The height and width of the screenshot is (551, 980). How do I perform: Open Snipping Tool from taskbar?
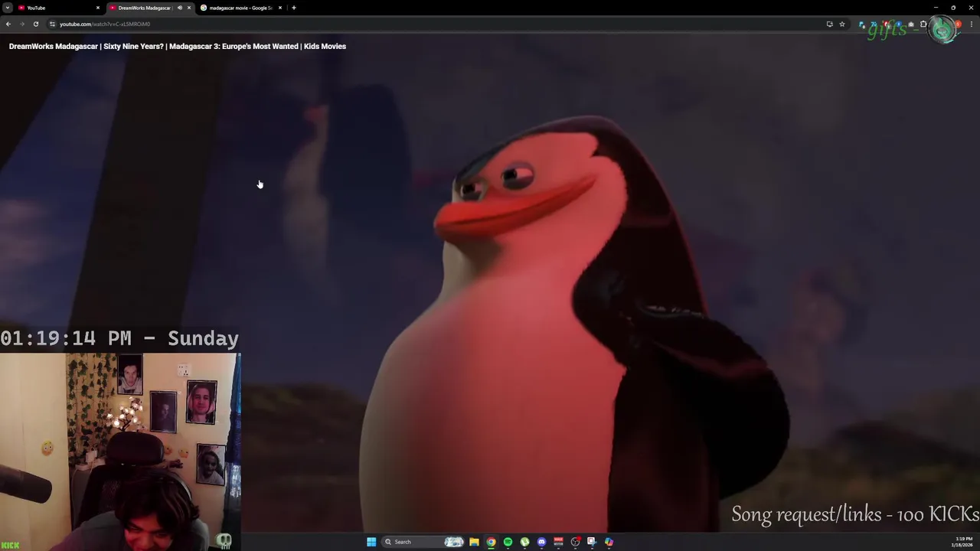tap(592, 542)
